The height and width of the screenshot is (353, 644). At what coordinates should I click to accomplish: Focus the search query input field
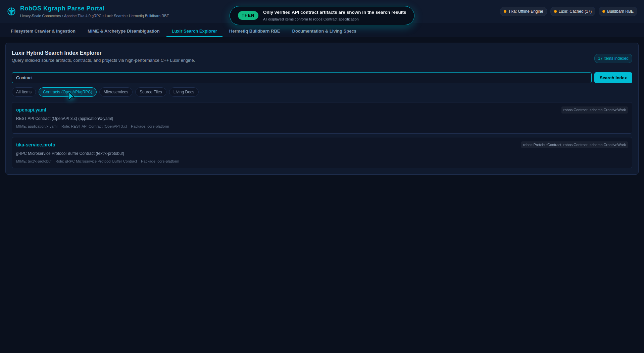click(x=301, y=78)
